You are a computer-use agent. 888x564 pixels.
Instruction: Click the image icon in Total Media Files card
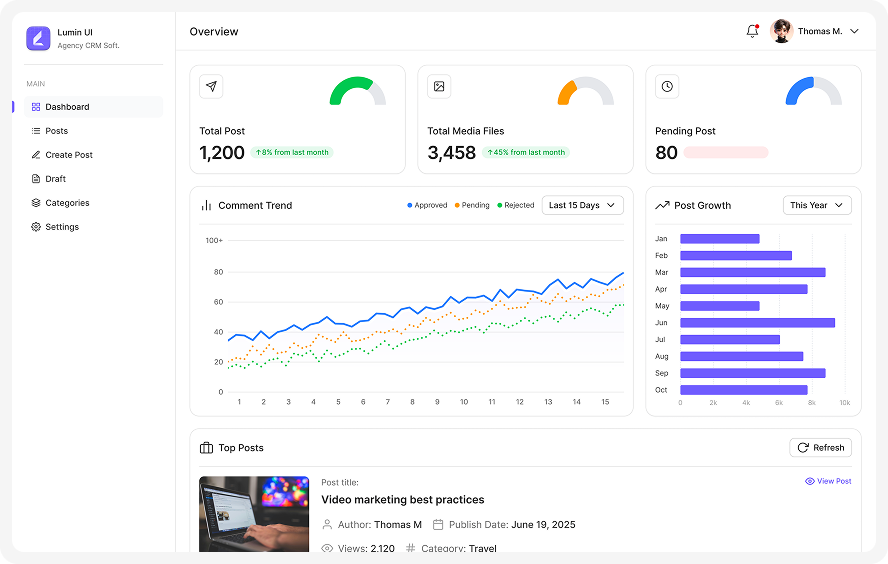(x=439, y=87)
